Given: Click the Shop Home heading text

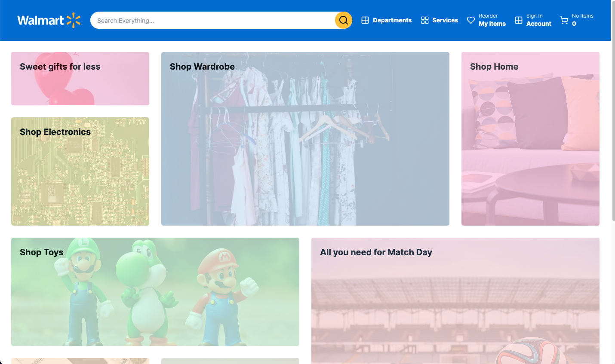Looking at the screenshot, I should pos(494,67).
